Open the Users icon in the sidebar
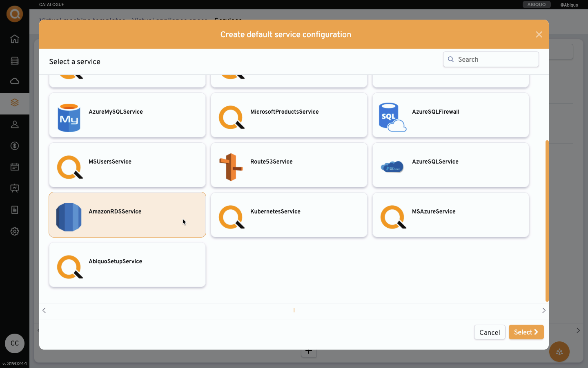The height and width of the screenshot is (368, 588). [x=15, y=124]
